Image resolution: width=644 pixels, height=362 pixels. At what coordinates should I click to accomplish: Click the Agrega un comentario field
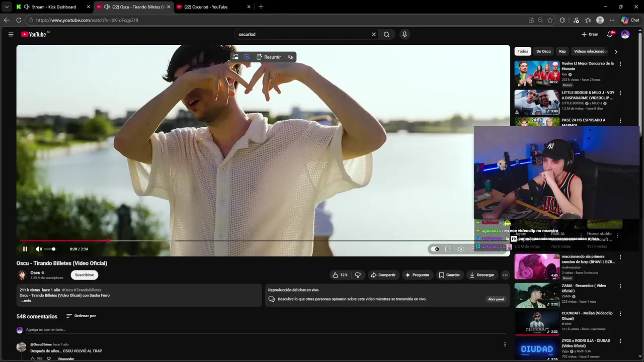[x=266, y=330]
